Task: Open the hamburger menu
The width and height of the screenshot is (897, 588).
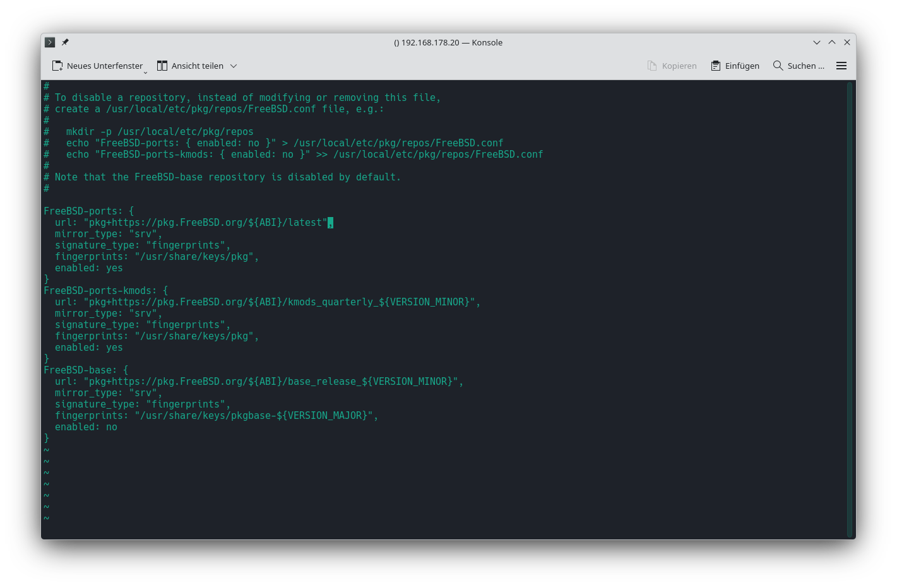Action: [841, 66]
